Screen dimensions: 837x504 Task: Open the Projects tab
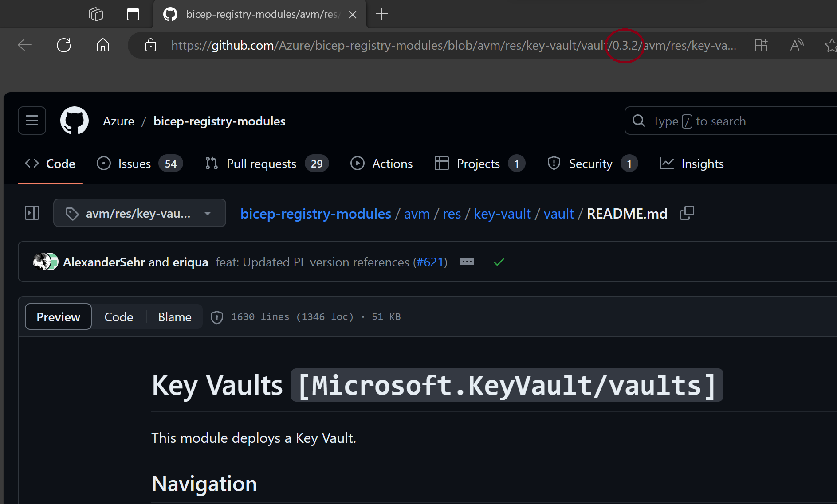pos(479,164)
